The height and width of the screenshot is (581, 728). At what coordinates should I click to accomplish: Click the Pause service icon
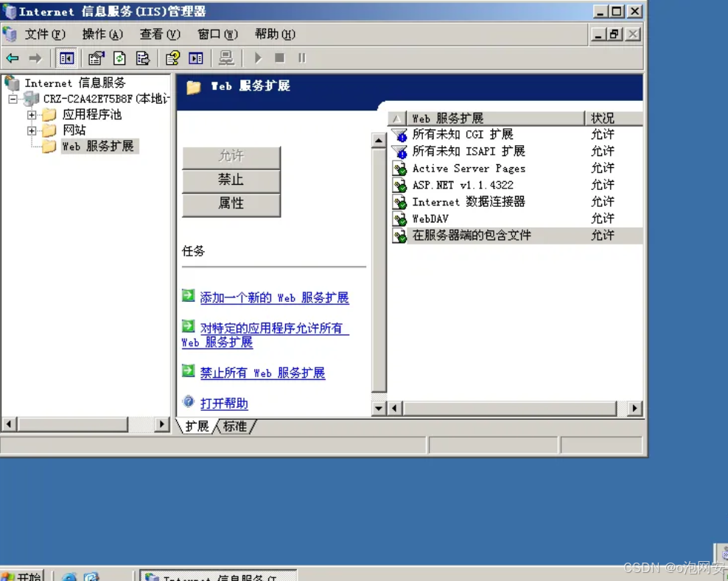(x=302, y=57)
